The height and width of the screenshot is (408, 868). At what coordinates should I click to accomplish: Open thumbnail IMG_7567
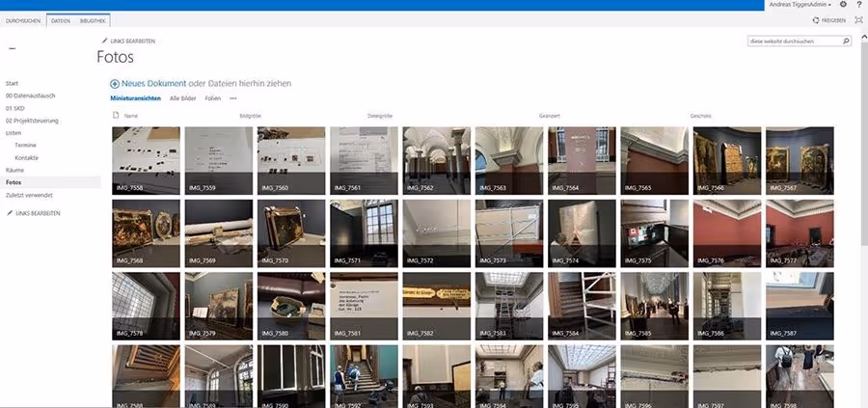tap(800, 160)
